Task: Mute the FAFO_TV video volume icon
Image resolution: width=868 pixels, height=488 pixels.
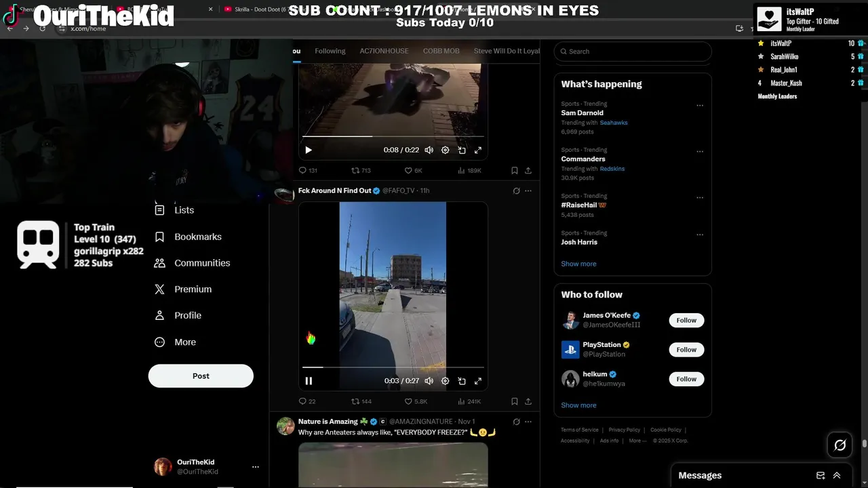Action: [x=429, y=381]
